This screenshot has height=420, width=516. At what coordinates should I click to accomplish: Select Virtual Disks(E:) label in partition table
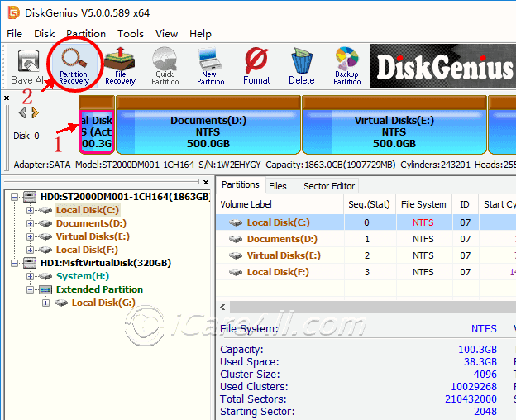pyautogui.click(x=284, y=255)
